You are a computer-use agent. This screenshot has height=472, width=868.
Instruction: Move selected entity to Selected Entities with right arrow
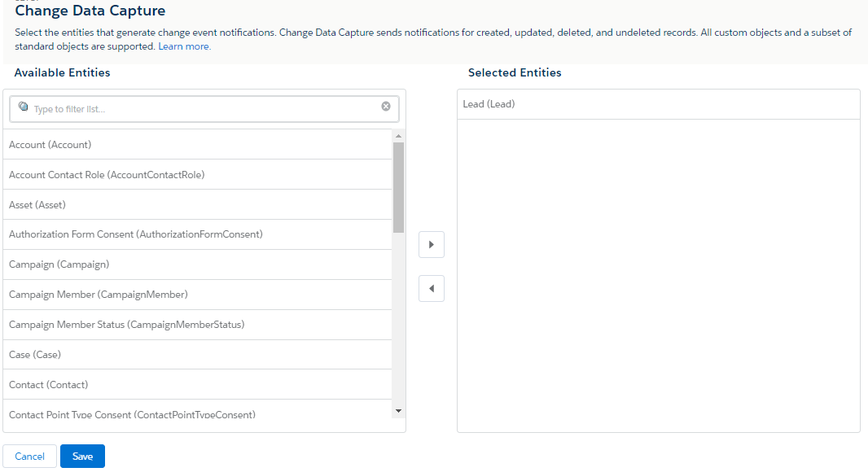point(432,245)
